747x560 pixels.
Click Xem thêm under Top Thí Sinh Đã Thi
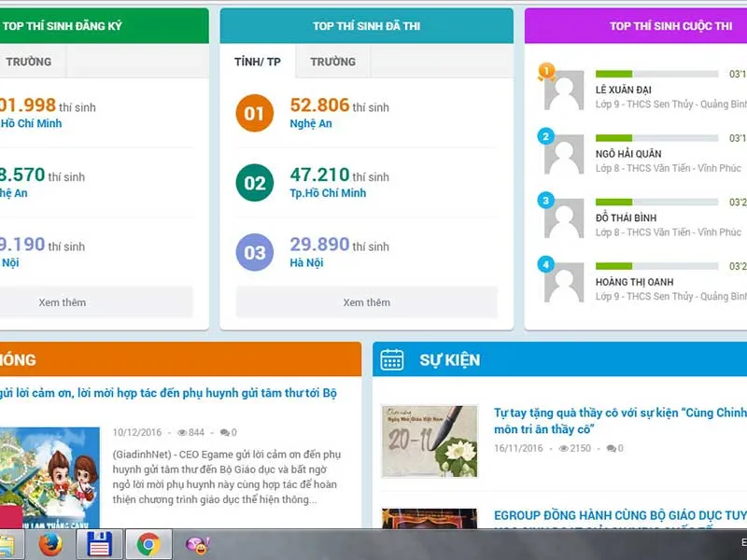(x=366, y=302)
